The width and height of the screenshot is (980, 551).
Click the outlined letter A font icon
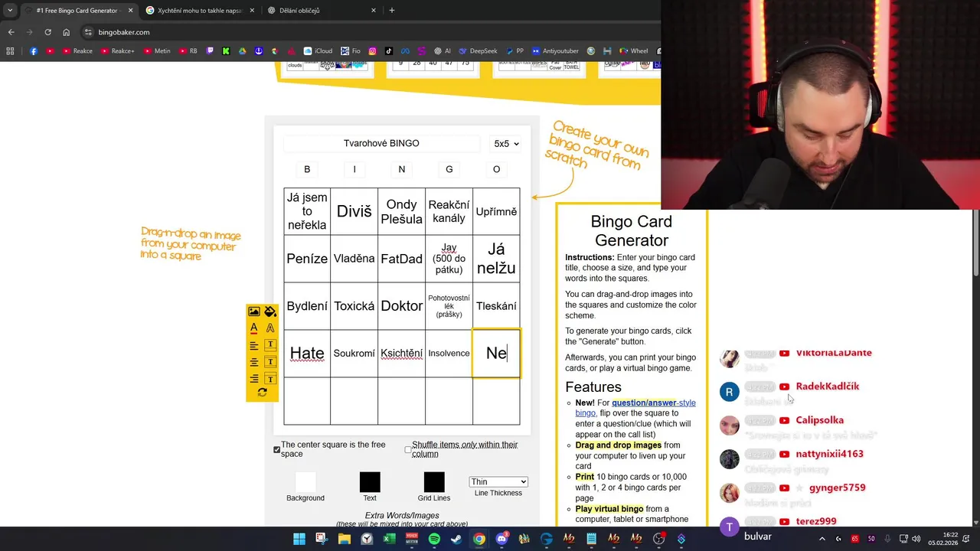[270, 328]
